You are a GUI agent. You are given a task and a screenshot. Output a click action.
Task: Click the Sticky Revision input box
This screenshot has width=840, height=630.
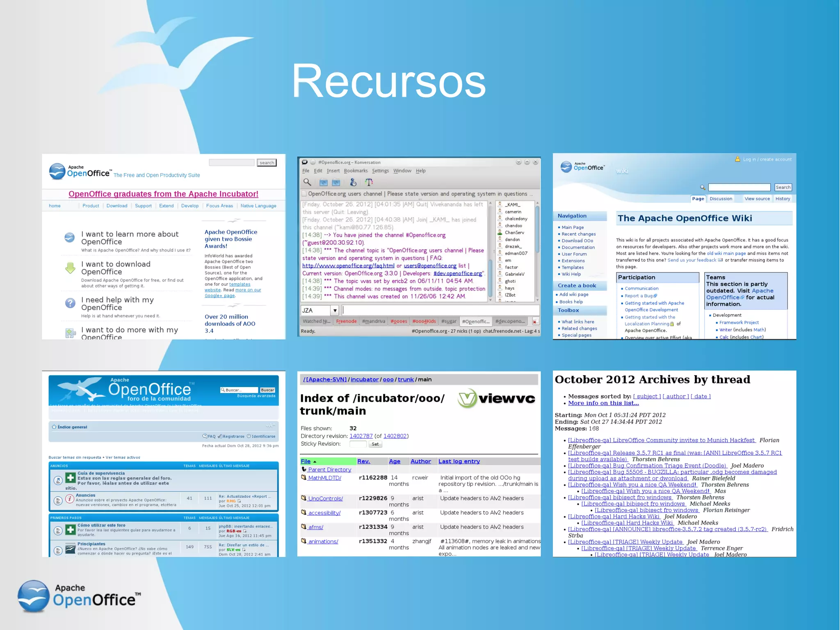coord(358,444)
